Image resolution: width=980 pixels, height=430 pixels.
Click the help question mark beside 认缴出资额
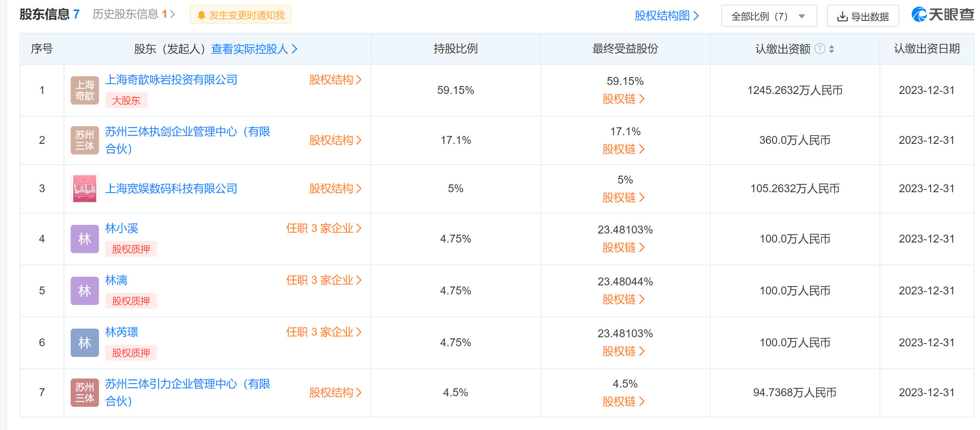click(x=820, y=49)
